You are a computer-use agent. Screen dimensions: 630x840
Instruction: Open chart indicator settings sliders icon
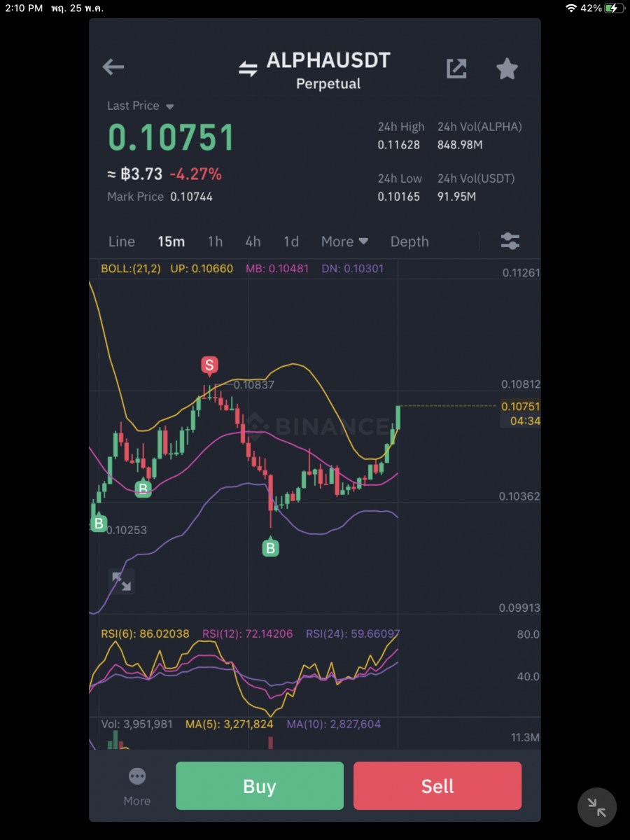pyautogui.click(x=510, y=241)
